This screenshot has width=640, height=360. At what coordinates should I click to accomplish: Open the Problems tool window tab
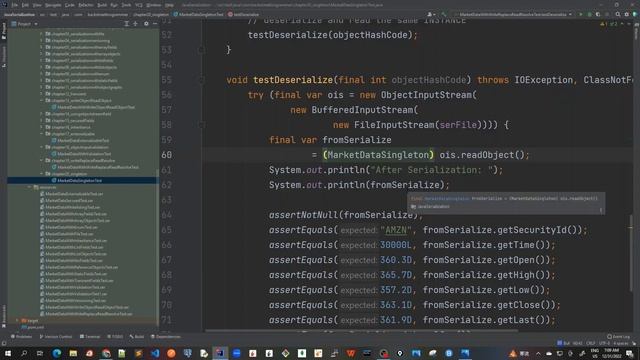(x=21, y=337)
